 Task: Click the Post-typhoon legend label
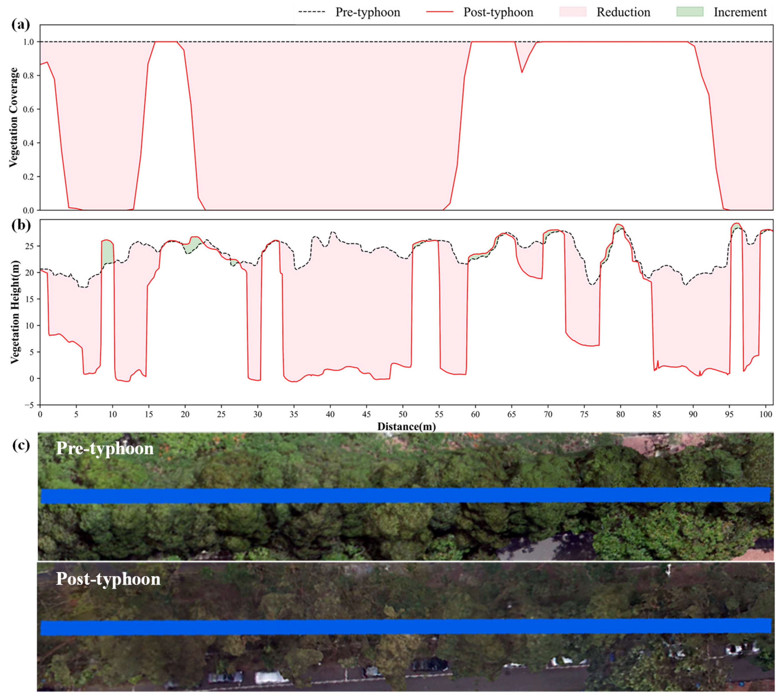click(x=498, y=12)
